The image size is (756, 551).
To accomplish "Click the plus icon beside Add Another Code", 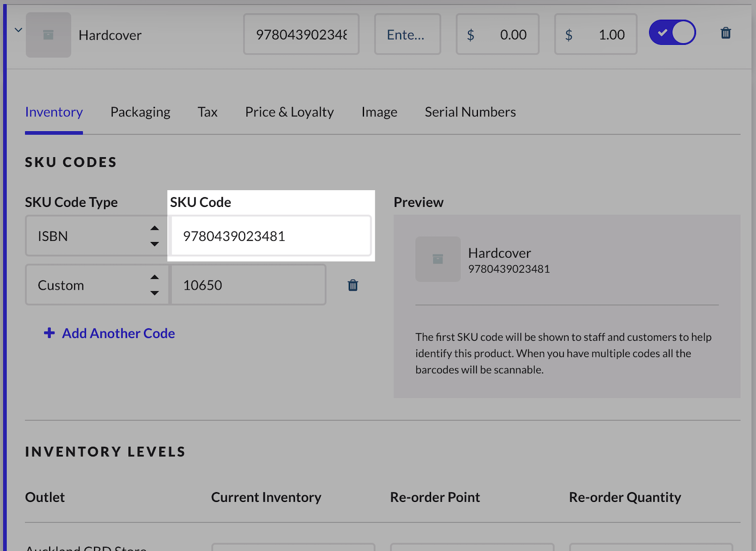I will [49, 333].
